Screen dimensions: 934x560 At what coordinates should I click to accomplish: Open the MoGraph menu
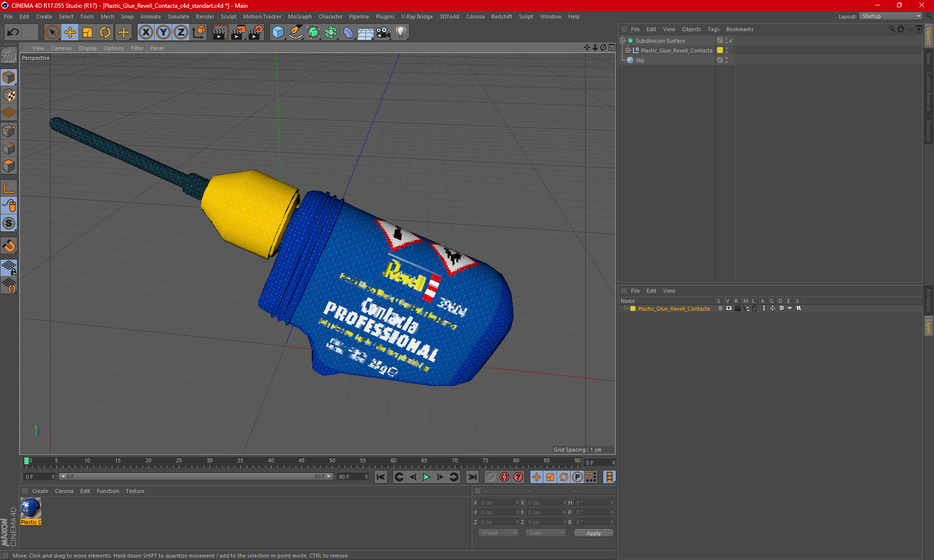pyautogui.click(x=300, y=17)
